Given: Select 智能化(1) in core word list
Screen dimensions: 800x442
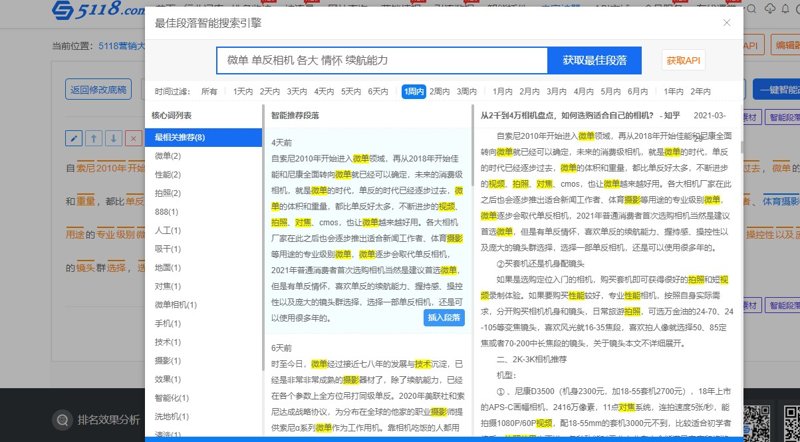Looking at the screenshot, I should [x=171, y=398].
